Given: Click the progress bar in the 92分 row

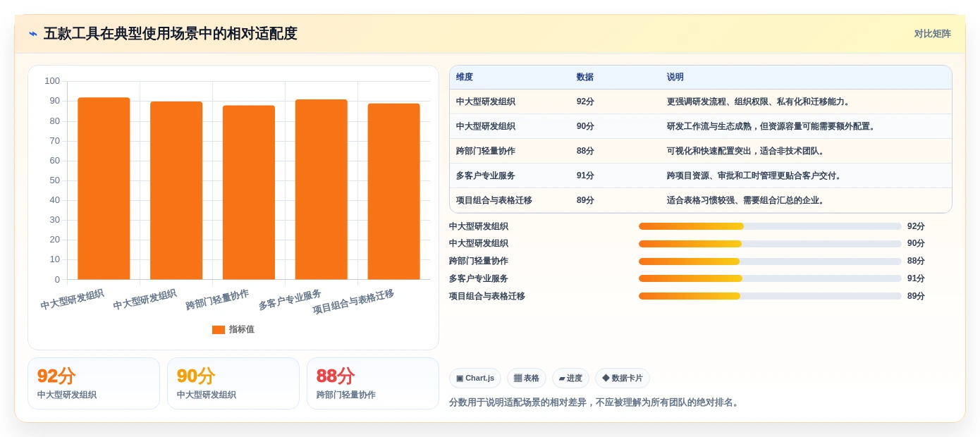Looking at the screenshot, I should click(x=770, y=226).
